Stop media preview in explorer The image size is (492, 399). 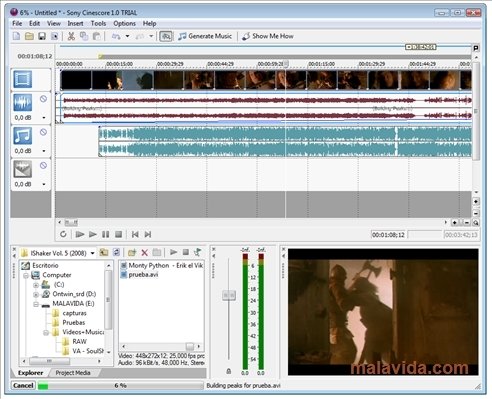[x=186, y=252]
